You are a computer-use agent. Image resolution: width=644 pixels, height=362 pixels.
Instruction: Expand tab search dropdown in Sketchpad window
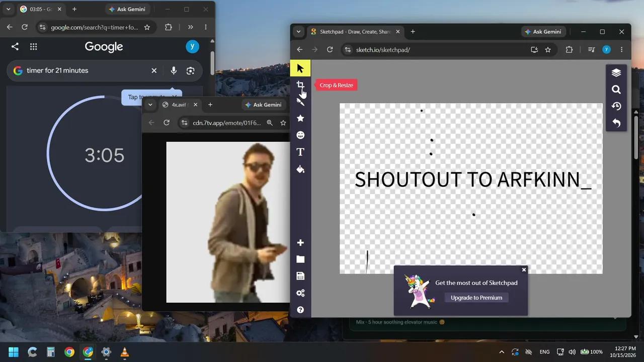point(299,32)
